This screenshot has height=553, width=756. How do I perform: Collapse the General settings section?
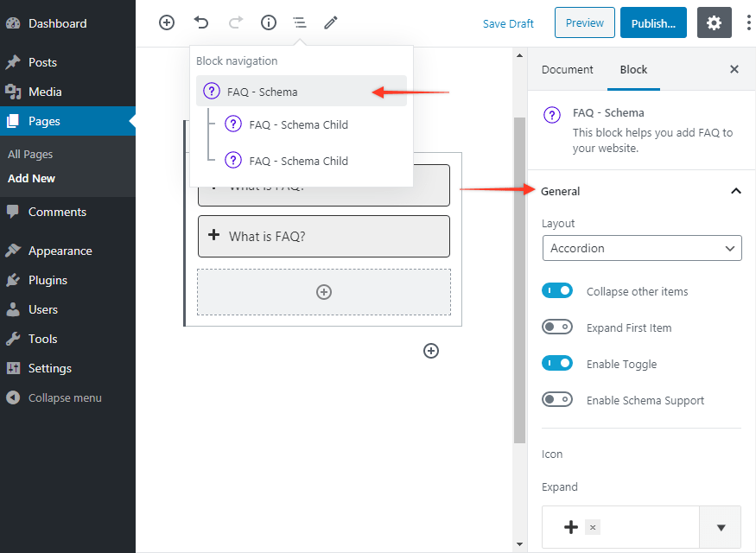[736, 191]
